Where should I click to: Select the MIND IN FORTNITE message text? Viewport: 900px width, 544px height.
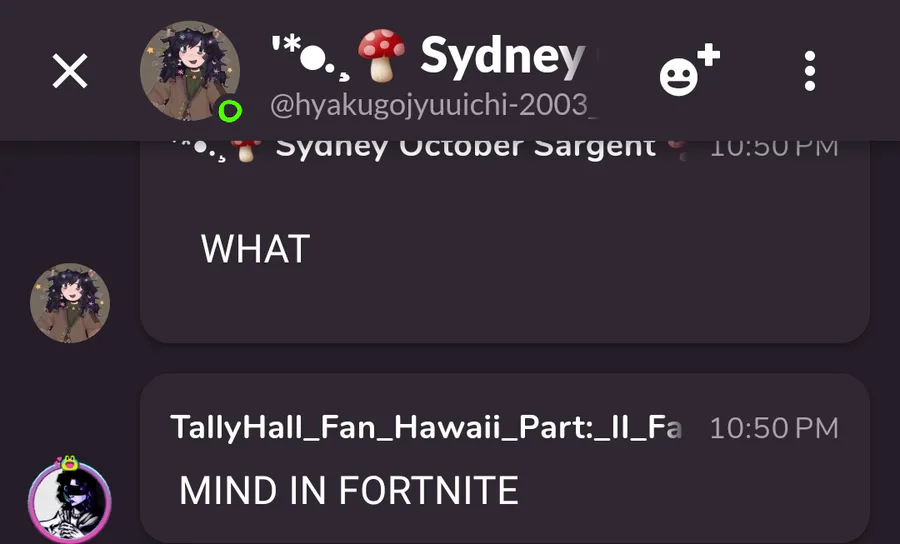pyautogui.click(x=348, y=491)
